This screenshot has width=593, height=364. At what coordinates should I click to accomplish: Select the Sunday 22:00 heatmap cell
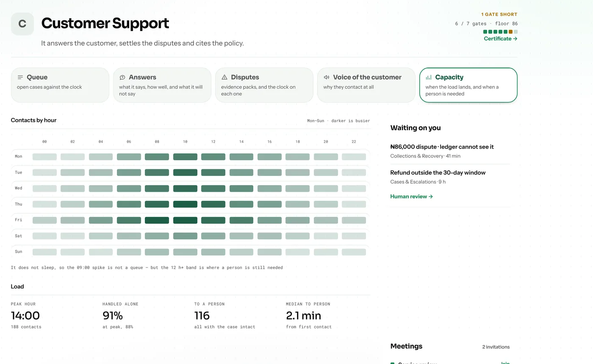point(354,252)
